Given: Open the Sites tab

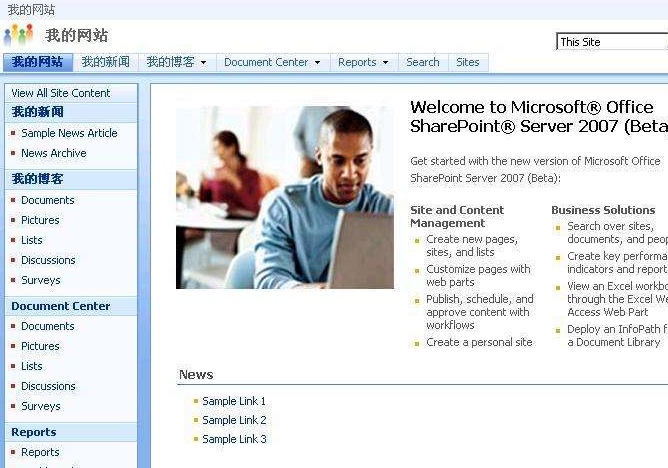Looking at the screenshot, I should (x=468, y=62).
